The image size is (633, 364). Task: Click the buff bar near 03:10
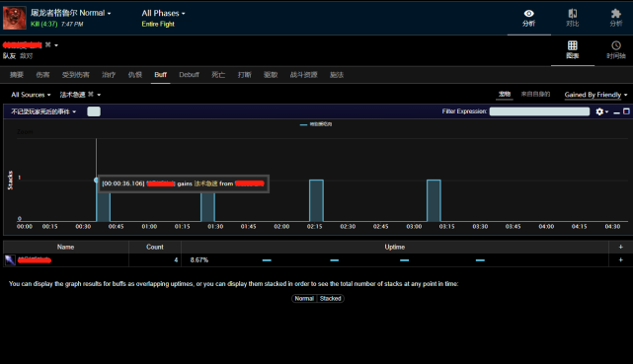[x=434, y=200]
